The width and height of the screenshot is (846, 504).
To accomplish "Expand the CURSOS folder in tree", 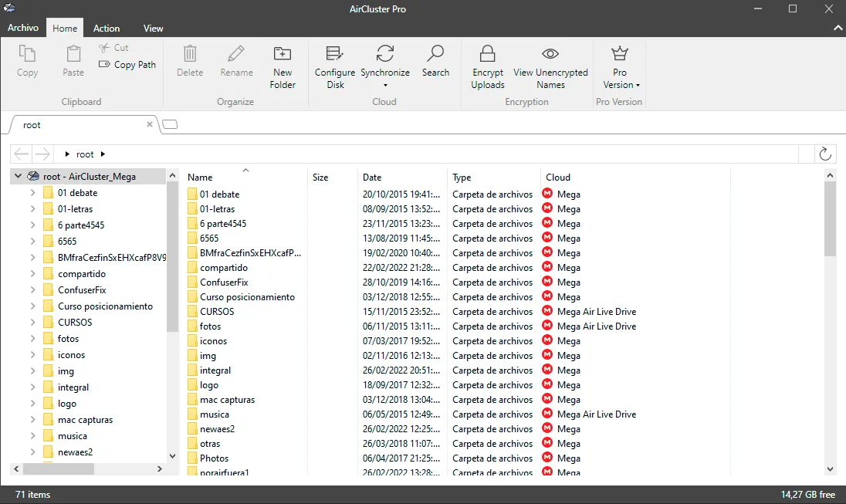I will 32,322.
